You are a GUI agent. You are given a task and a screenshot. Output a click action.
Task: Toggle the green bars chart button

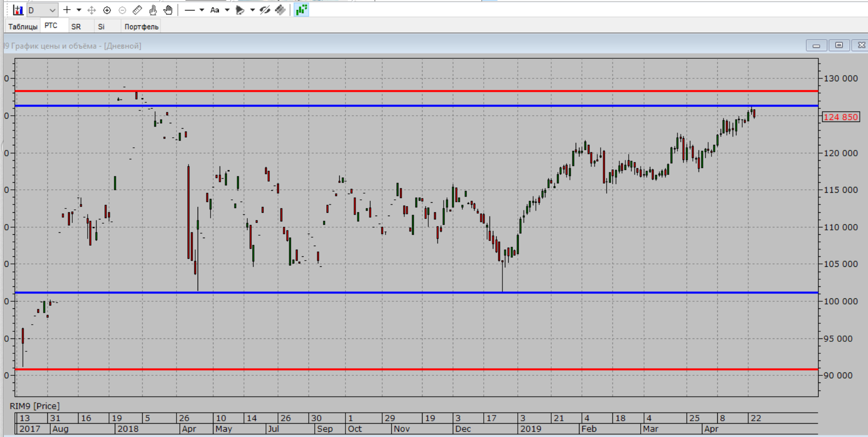pos(301,10)
